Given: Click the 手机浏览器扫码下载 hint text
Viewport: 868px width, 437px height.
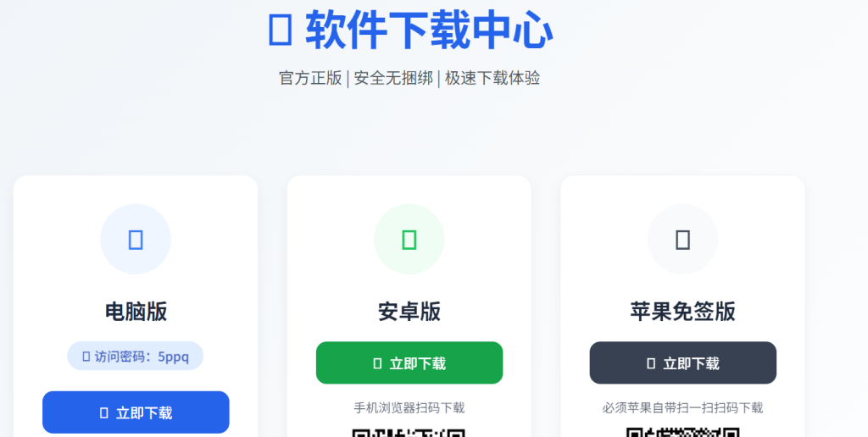Looking at the screenshot, I should click(x=409, y=408).
